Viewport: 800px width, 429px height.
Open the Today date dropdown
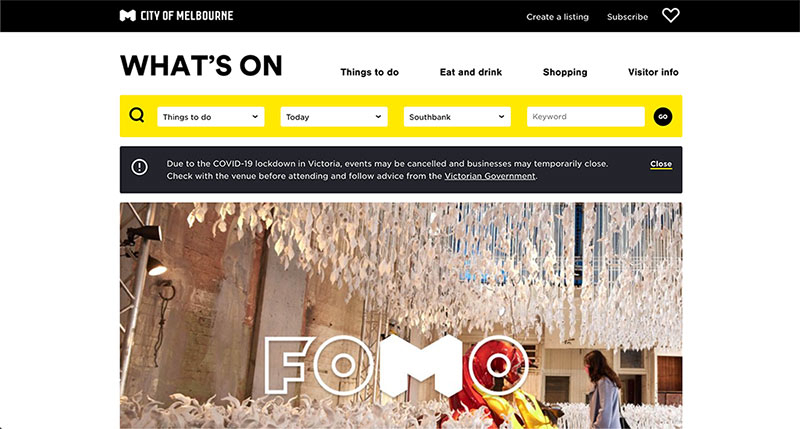click(334, 117)
